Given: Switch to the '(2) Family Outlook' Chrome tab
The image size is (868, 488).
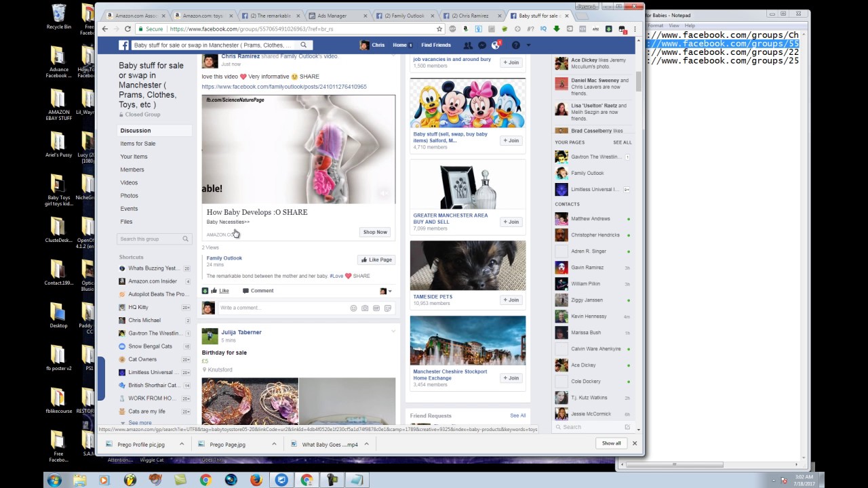Looking at the screenshot, I should click(x=405, y=15).
